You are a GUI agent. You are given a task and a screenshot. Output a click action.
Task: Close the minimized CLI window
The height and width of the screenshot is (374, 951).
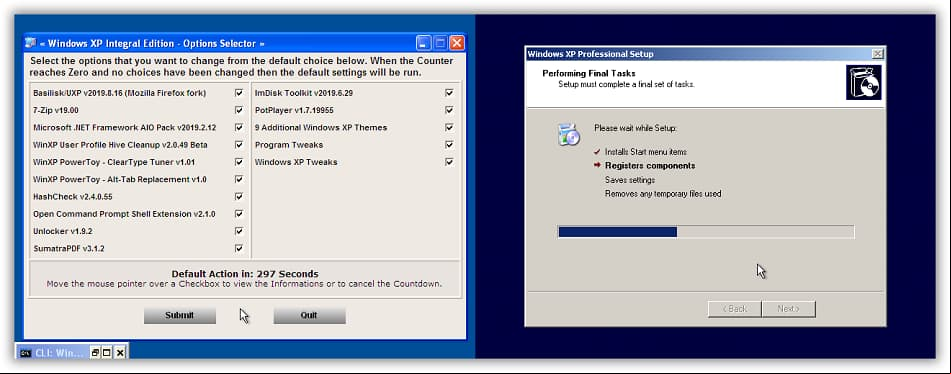(x=119, y=353)
